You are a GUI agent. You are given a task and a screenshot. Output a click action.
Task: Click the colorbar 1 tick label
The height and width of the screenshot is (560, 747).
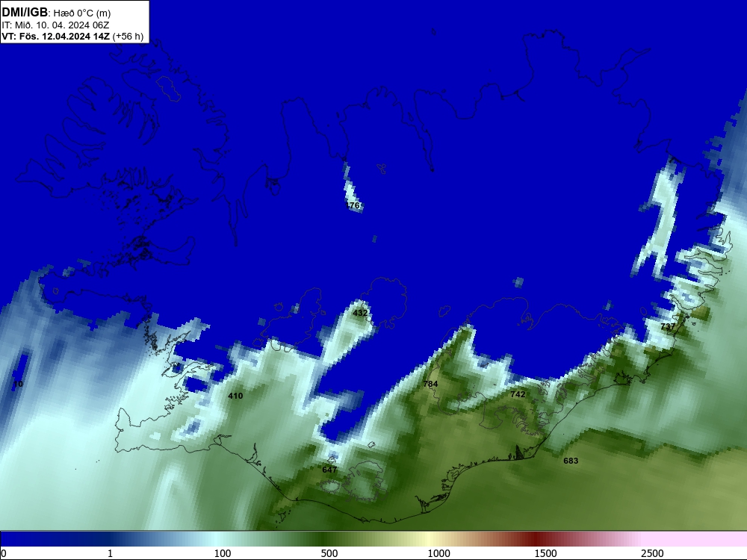[110, 553]
